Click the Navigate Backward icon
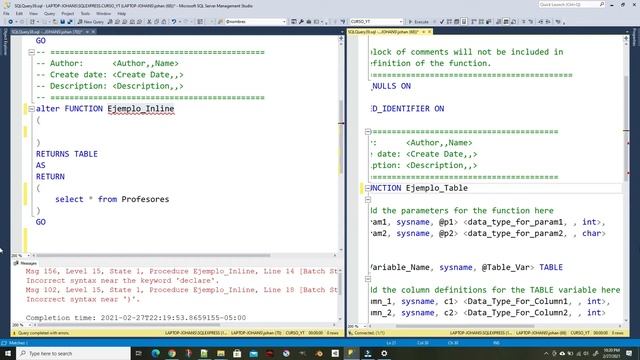This screenshot has height=360, width=640. (x=11, y=22)
